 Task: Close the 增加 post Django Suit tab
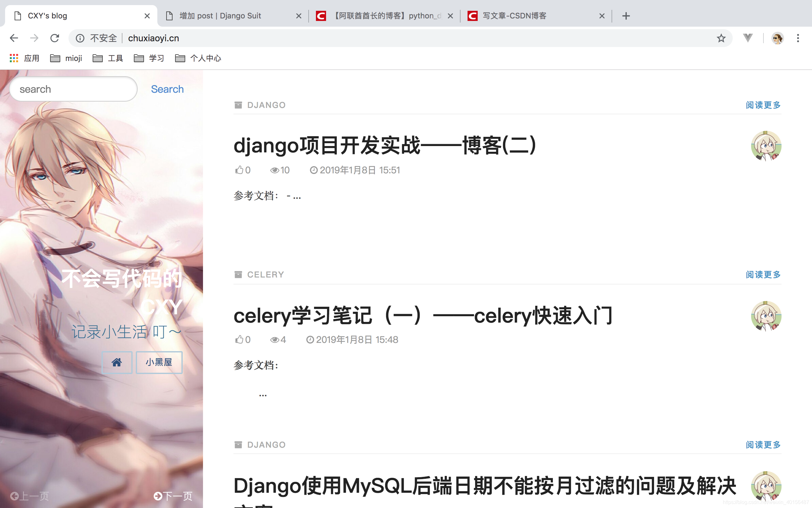coord(298,16)
